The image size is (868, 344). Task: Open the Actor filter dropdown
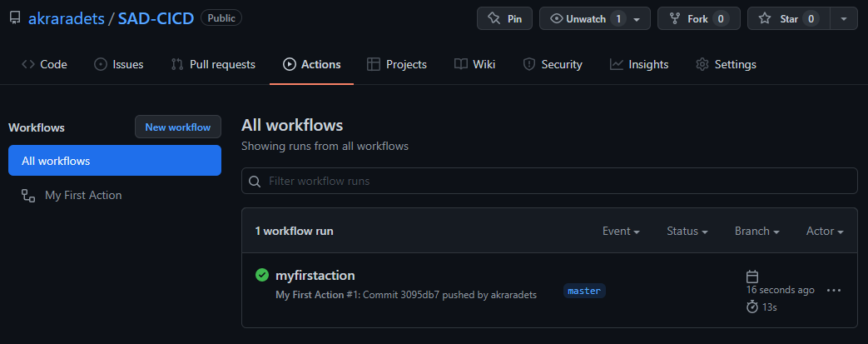coord(825,231)
